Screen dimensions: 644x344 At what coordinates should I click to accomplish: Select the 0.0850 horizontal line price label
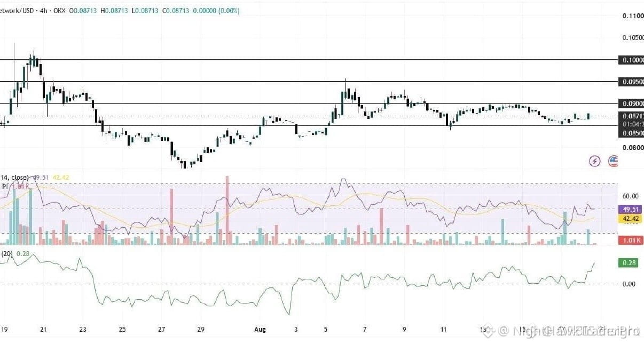tap(631, 133)
